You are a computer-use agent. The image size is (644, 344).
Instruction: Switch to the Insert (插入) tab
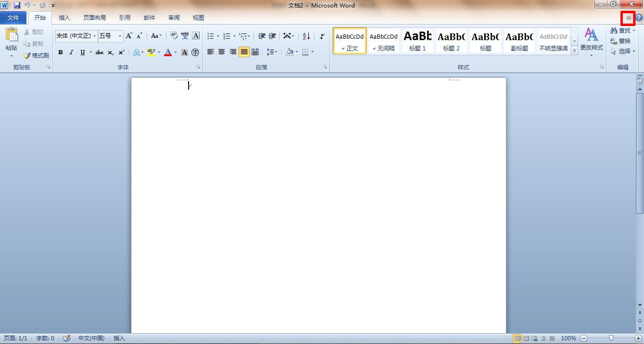pos(64,18)
